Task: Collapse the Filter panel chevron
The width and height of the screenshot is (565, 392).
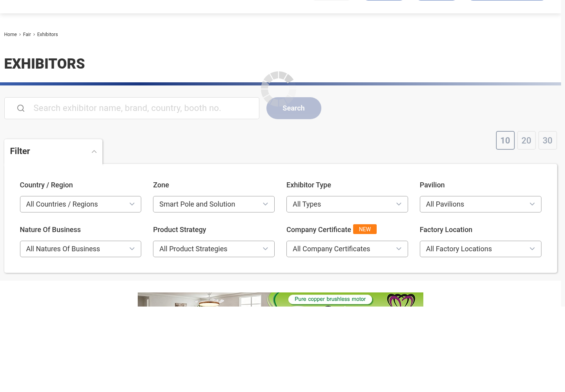Action: [94, 152]
